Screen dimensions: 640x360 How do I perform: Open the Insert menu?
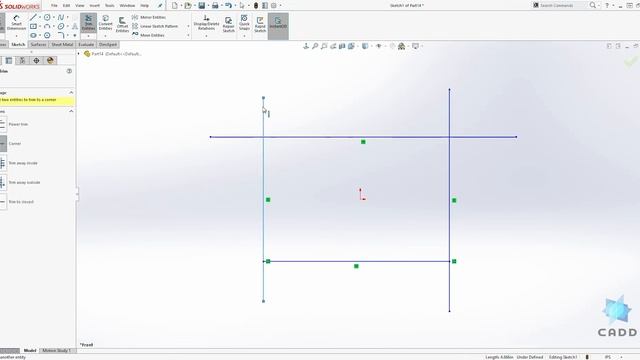(94, 6)
